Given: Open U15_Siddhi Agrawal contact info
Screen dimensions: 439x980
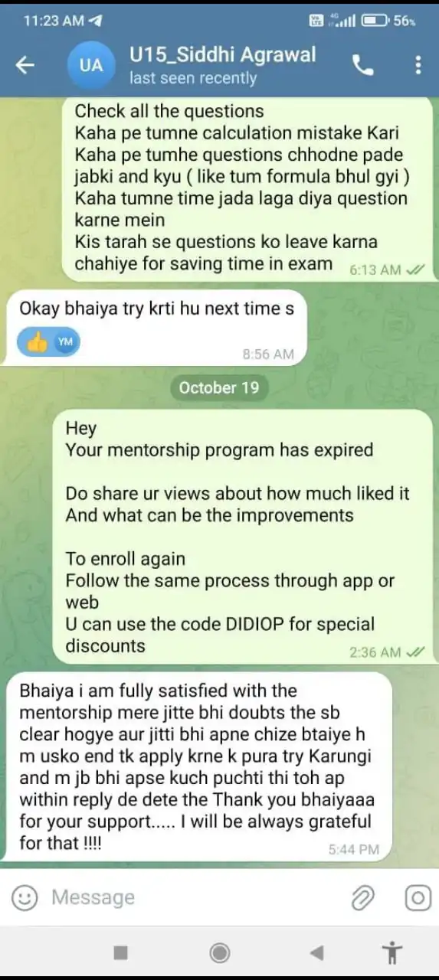Looking at the screenshot, I should point(222,55).
